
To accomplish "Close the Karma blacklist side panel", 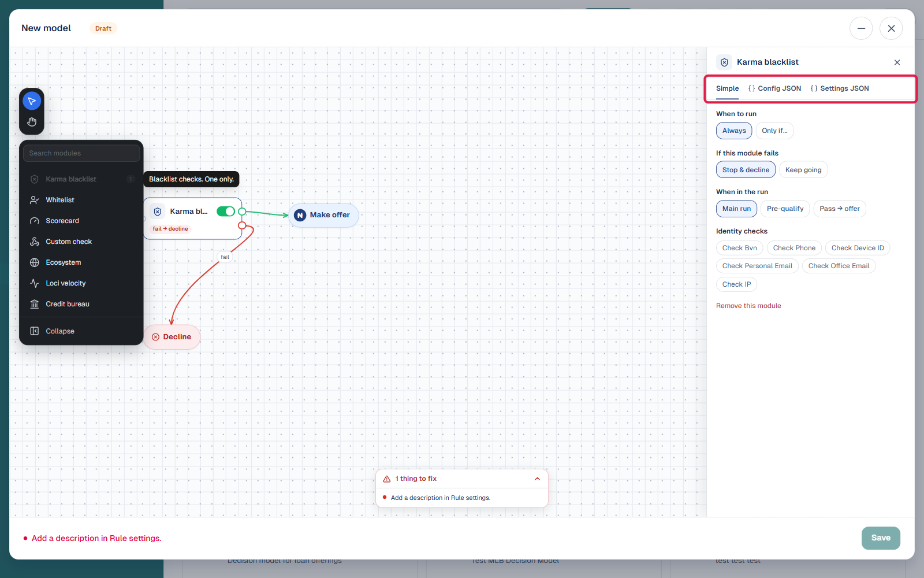I will pos(897,62).
